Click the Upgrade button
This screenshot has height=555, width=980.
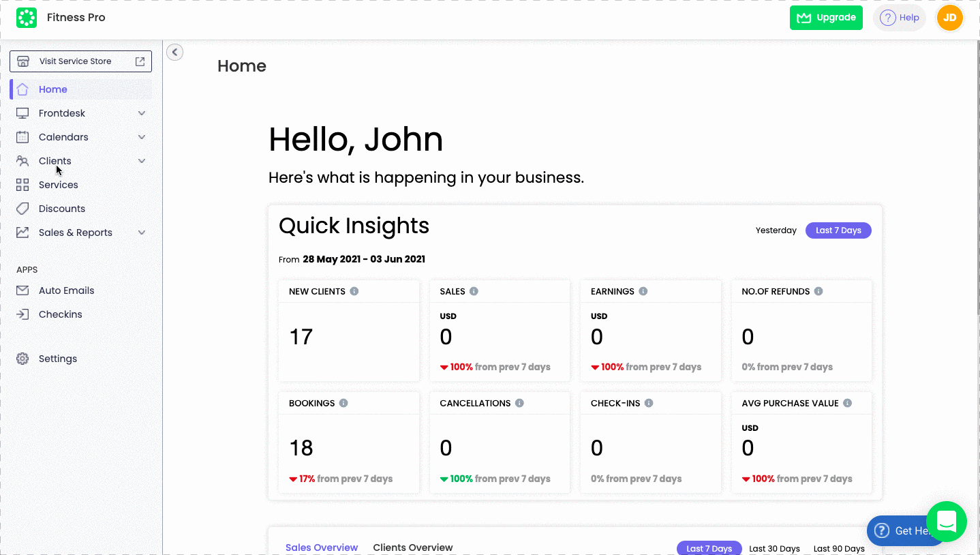[826, 17]
